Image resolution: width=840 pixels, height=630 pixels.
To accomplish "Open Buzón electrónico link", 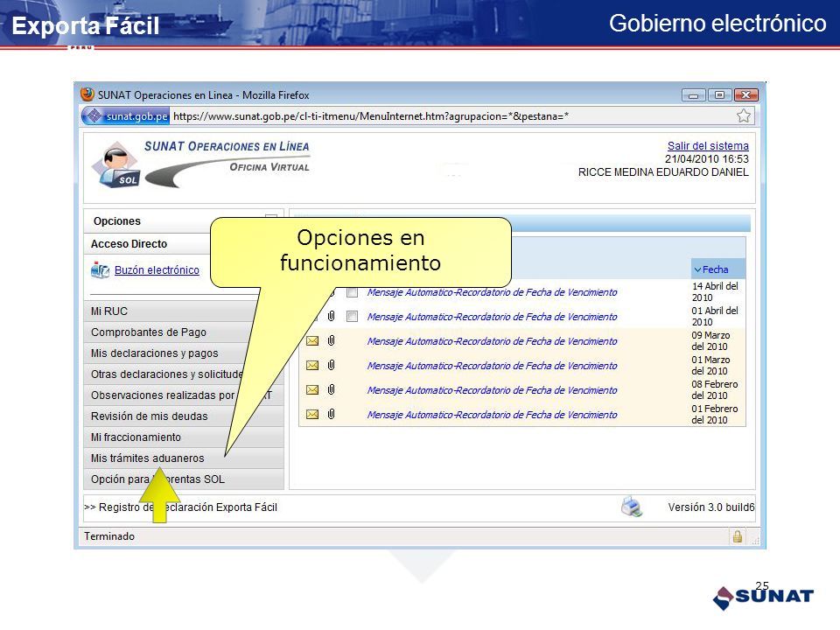I will (x=157, y=270).
